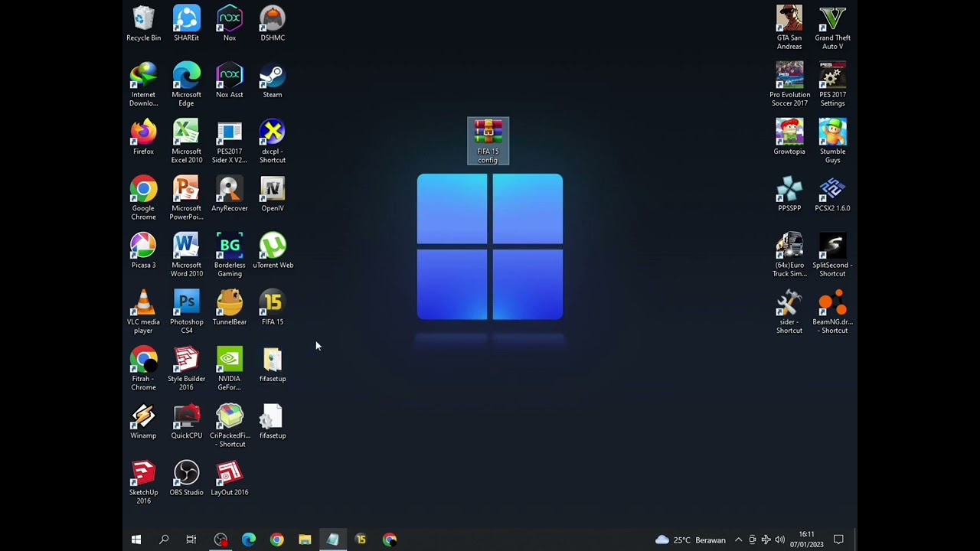Select fifasetup file with gear icon
Image resolution: width=980 pixels, height=551 pixels.
coord(273,422)
